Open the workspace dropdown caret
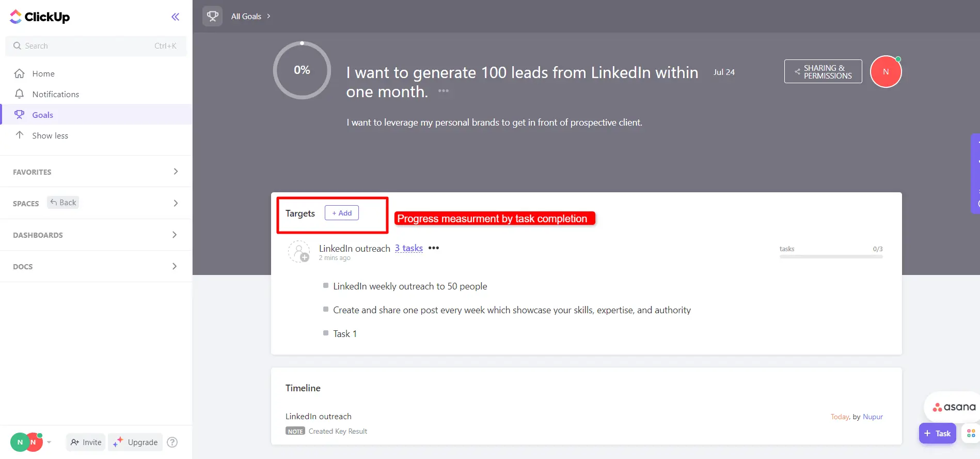 click(49, 442)
